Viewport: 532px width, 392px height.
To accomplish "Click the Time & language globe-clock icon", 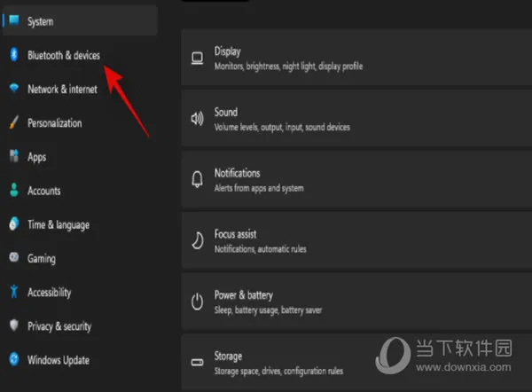I will click(14, 224).
